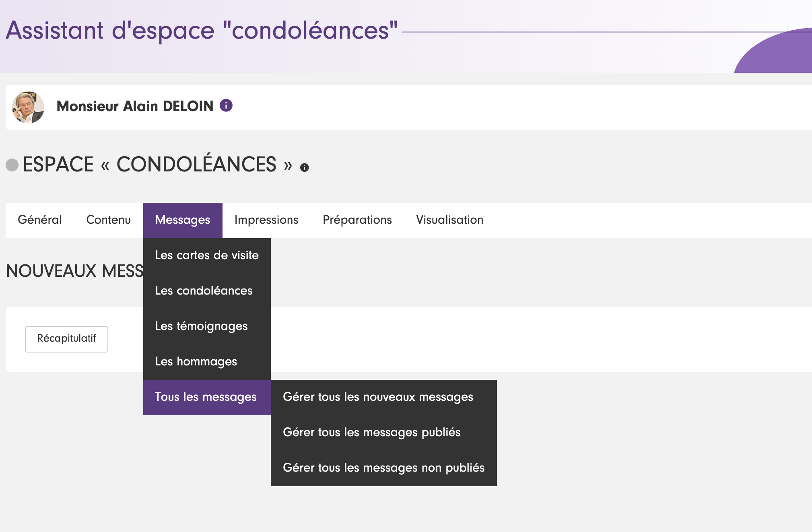Choose Les hommages from Messages menu
Image resolution: width=812 pixels, height=532 pixels.
click(x=196, y=361)
